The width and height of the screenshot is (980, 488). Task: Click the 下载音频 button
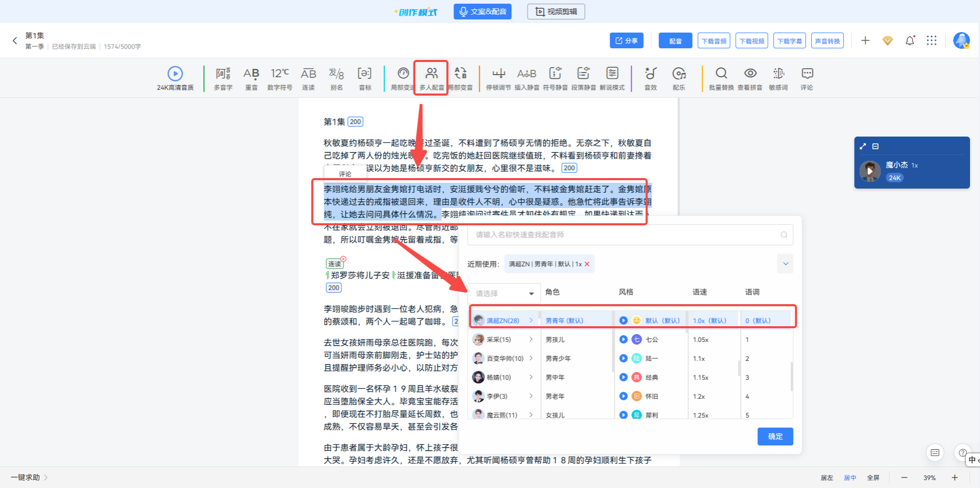pos(714,40)
